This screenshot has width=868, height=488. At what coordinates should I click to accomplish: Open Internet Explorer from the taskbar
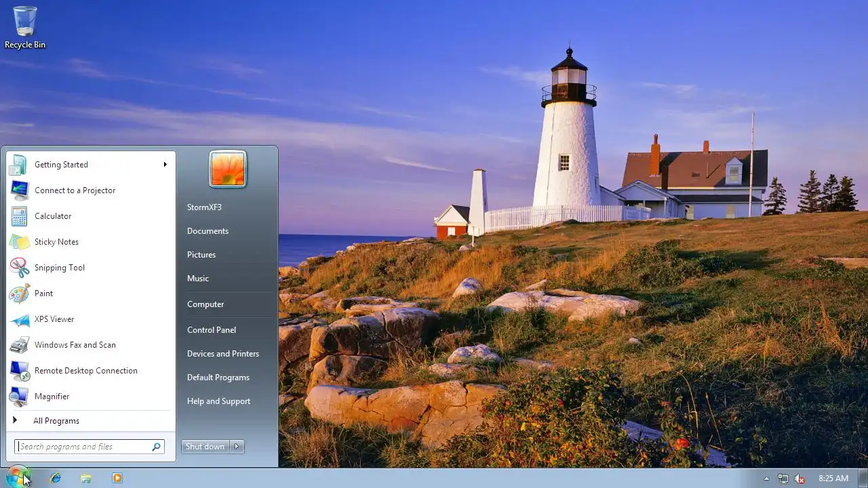point(56,478)
